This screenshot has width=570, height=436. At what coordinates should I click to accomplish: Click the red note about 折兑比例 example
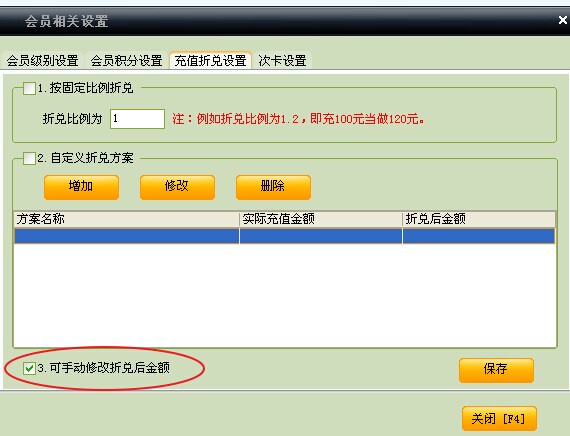click(298, 119)
